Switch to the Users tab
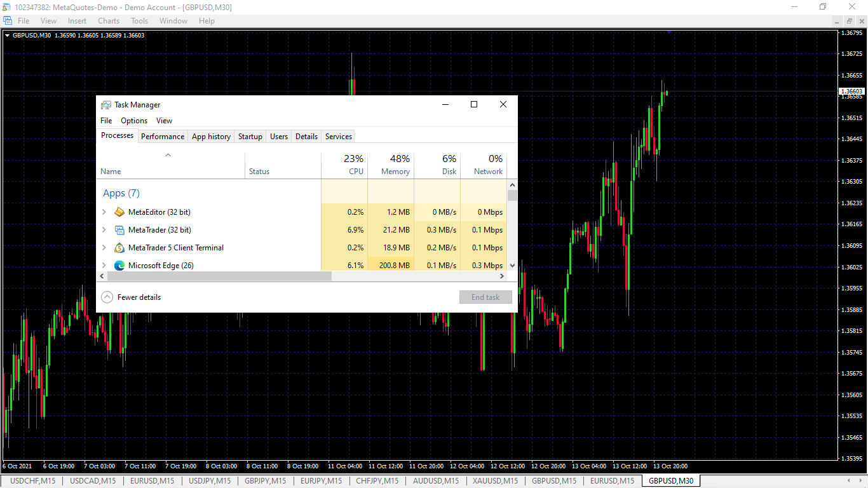The height and width of the screenshot is (488, 868). tap(279, 137)
